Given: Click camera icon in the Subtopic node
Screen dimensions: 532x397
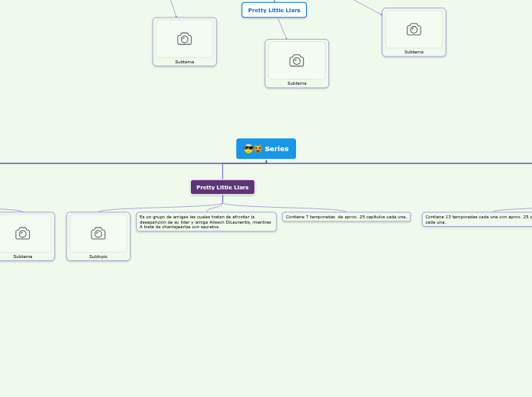Looking at the screenshot, I should point(98,234).
